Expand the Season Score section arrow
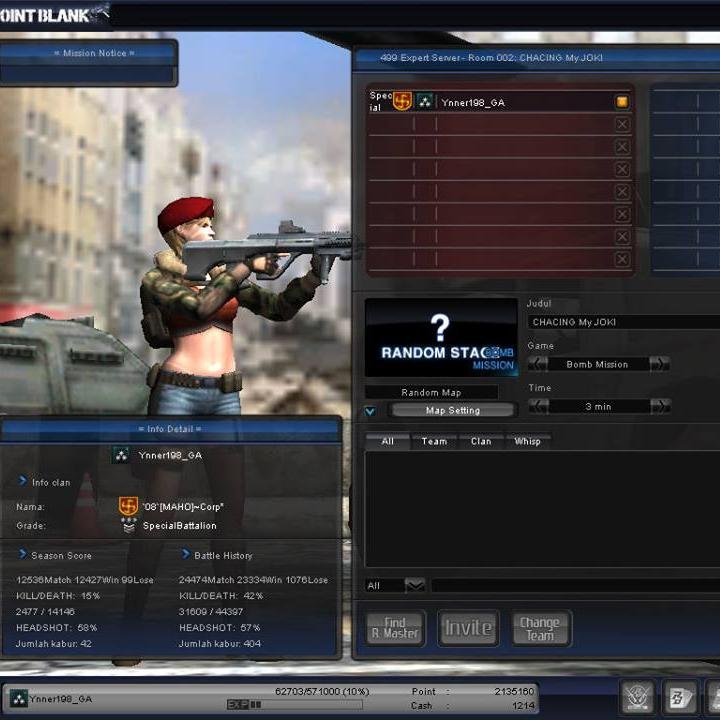The image size is (720, 720). (22, 554)
